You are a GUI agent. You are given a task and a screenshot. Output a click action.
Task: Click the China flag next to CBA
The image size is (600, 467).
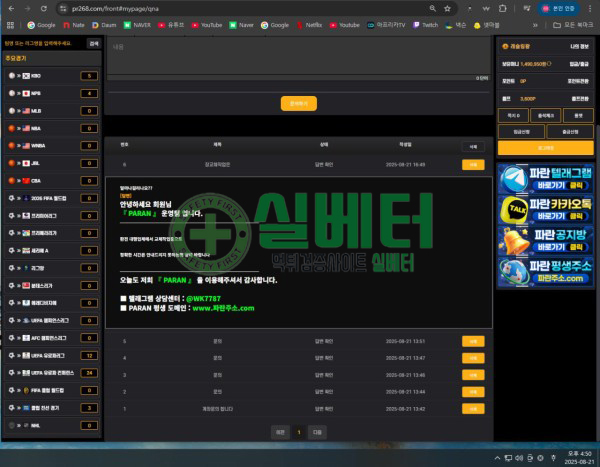coord(26,181)
